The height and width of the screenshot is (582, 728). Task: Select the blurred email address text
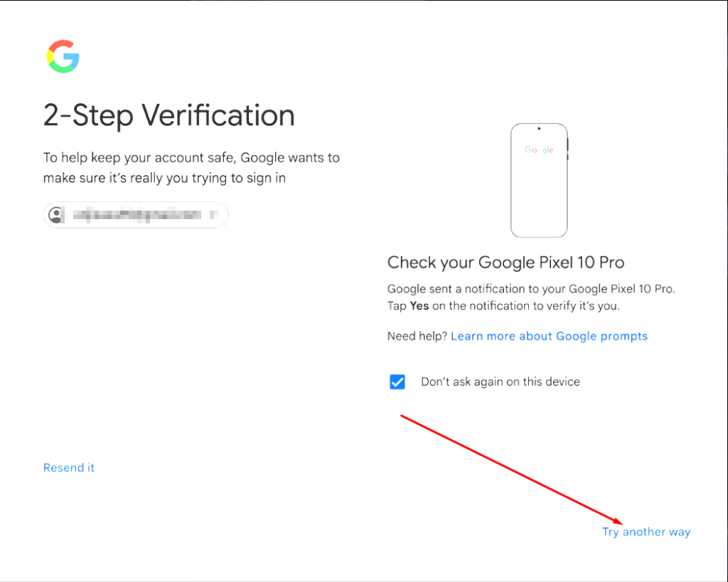[137, 215]
